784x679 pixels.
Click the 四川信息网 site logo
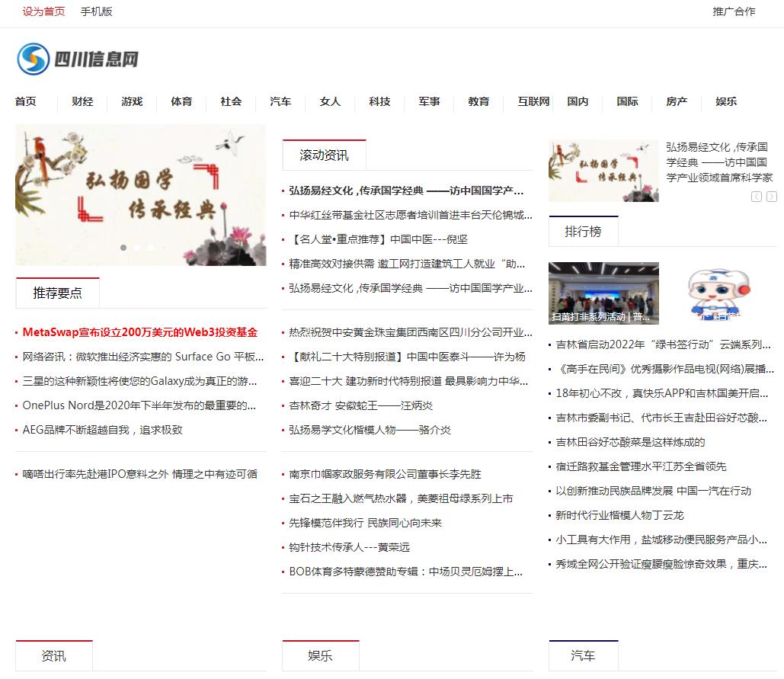point(78,59)
